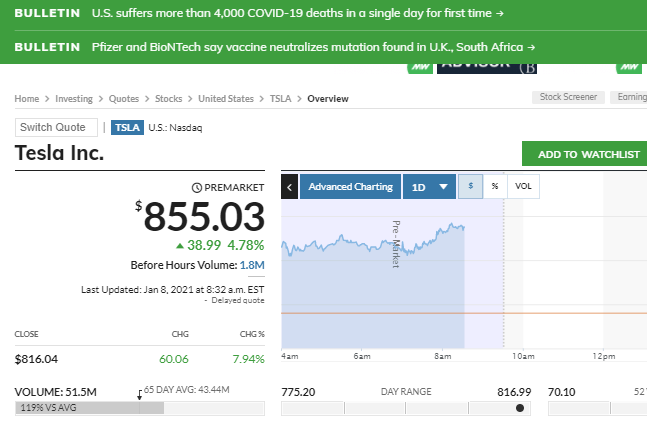Click the 65 day average marker arrow
The width and height of the screenshot is (647, 424).
(x=139, y=394)
